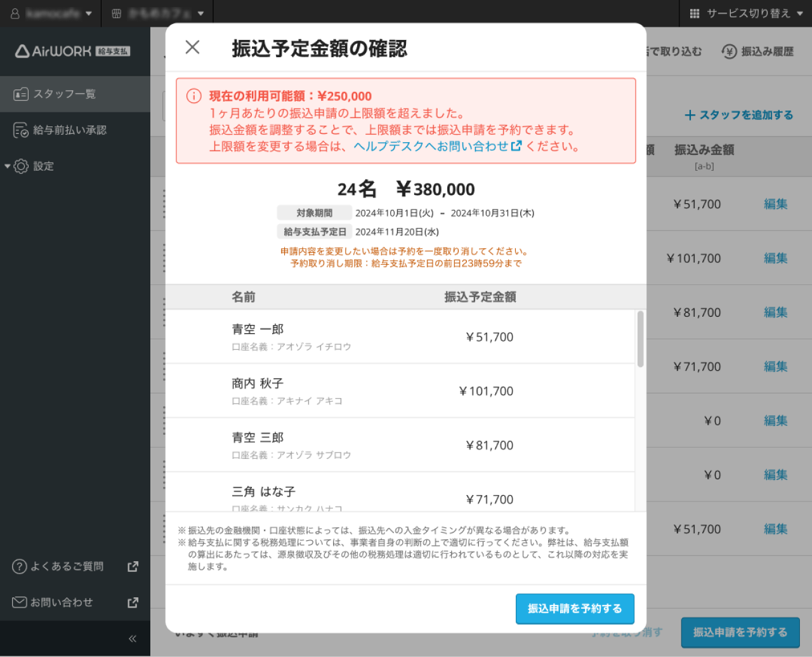Open the ヘルプデスクへお問い合わせ link
Screen dimensions: 812x657
[437, 146]
